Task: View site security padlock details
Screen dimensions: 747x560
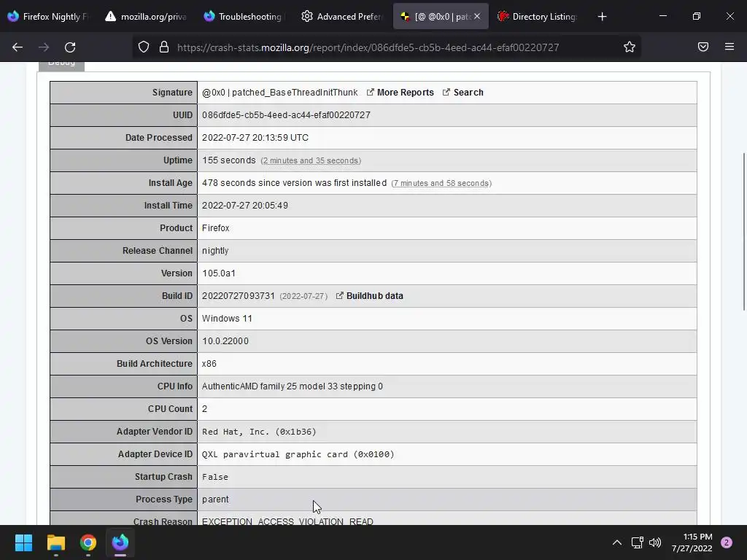Action: coord(164,47)
